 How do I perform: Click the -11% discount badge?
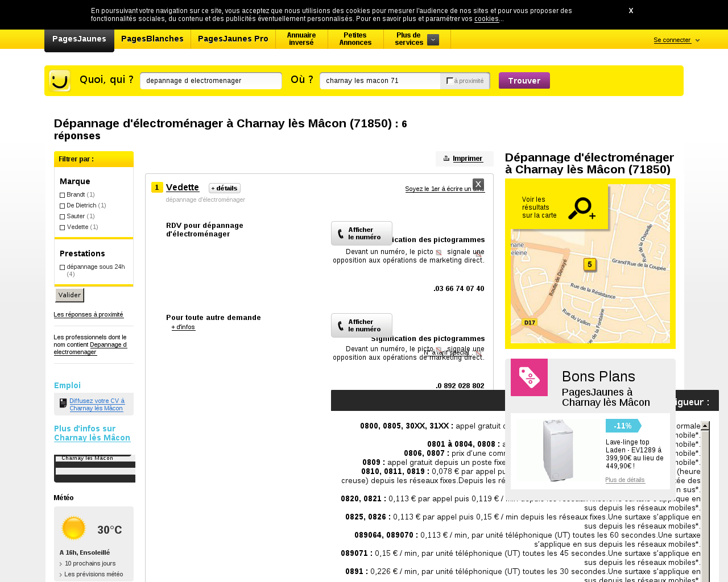coord(623,426)
